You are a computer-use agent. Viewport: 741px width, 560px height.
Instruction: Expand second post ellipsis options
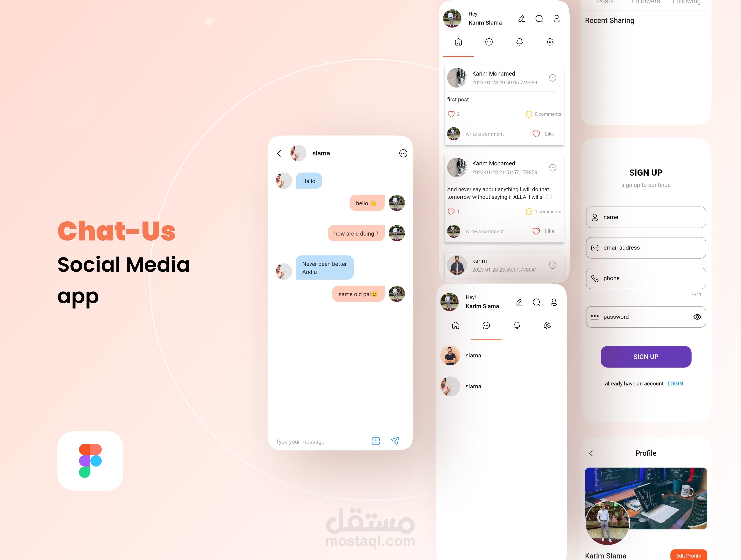[553, 167]
